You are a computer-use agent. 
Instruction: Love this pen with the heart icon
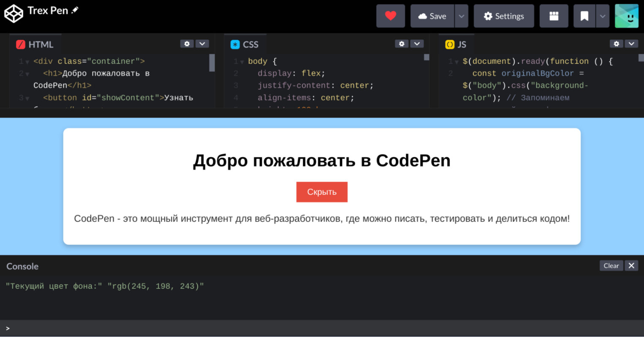390,16
